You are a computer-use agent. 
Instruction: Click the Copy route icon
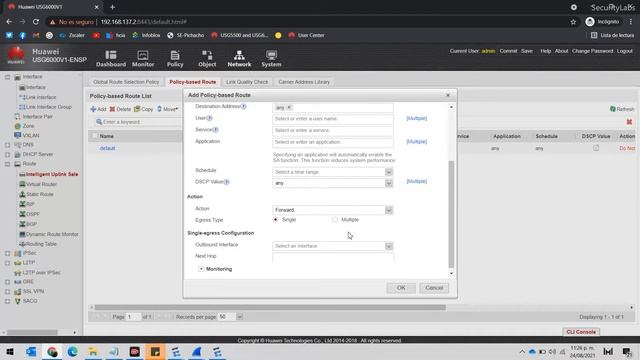point(137,109)
